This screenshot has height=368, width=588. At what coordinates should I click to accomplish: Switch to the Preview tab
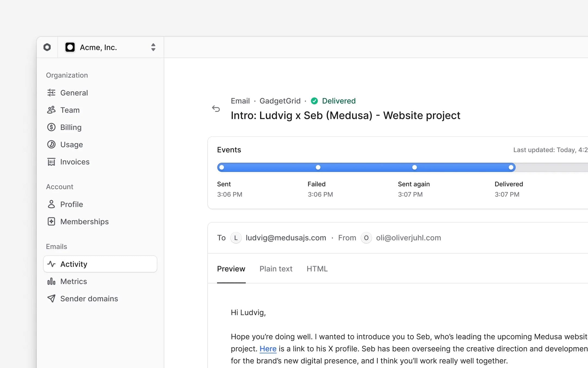231,269
